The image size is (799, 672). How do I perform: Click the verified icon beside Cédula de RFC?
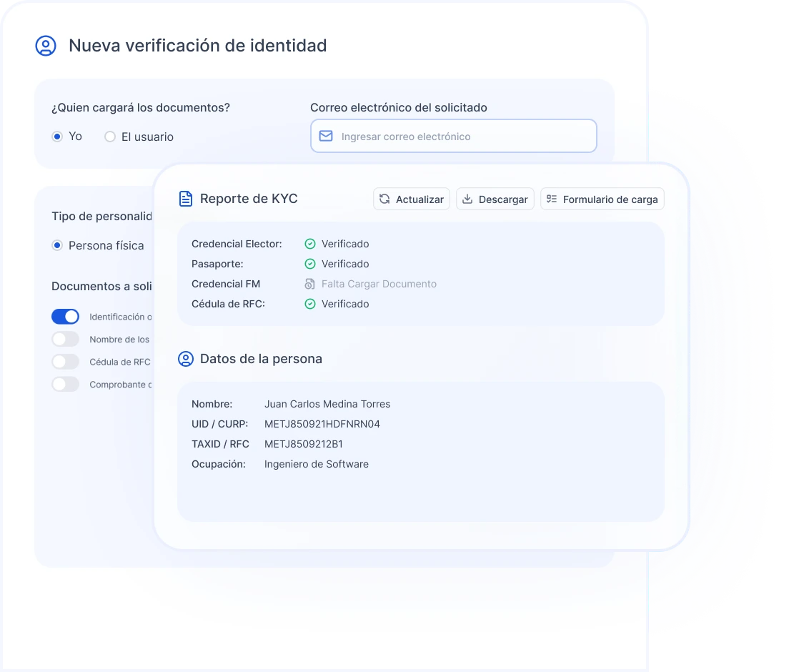[310, 304]
